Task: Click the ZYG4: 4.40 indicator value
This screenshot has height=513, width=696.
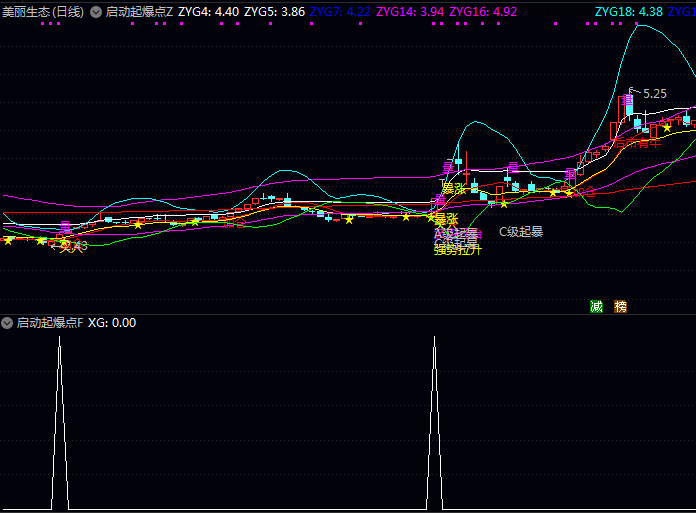Action: pyautogui.click(x=208, y=12)
